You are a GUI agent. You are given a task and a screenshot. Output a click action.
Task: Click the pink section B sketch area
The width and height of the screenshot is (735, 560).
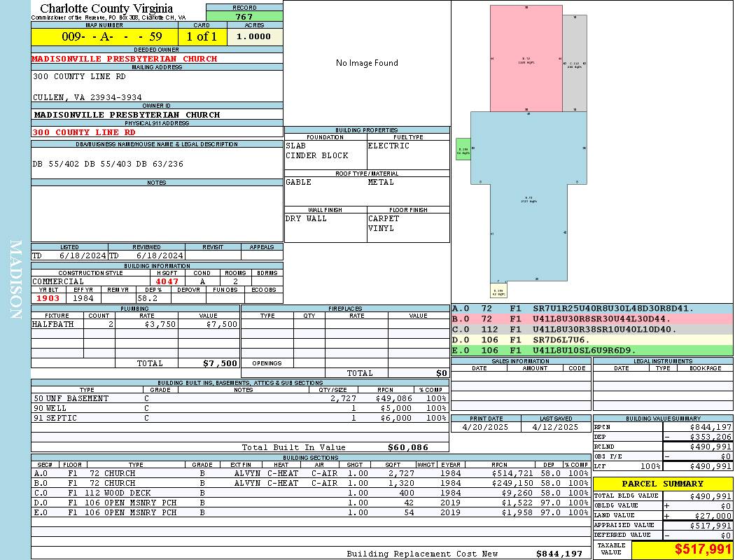pos(526,59)
